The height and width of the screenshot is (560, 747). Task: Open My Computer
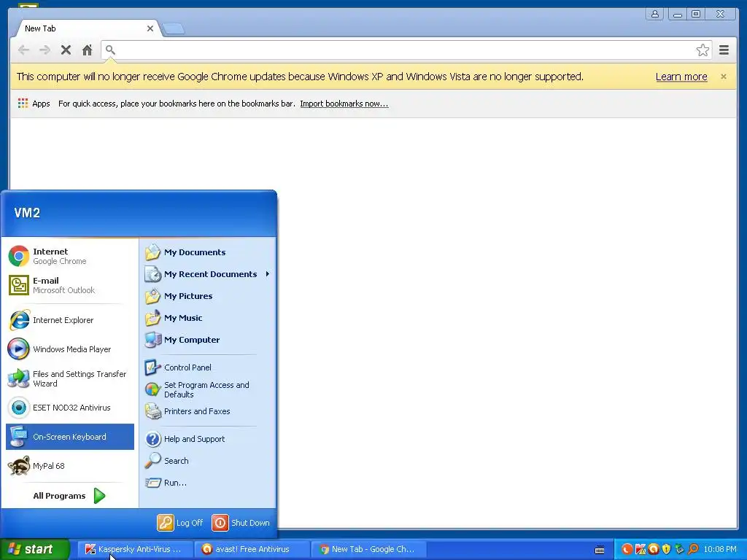point(207,340)
